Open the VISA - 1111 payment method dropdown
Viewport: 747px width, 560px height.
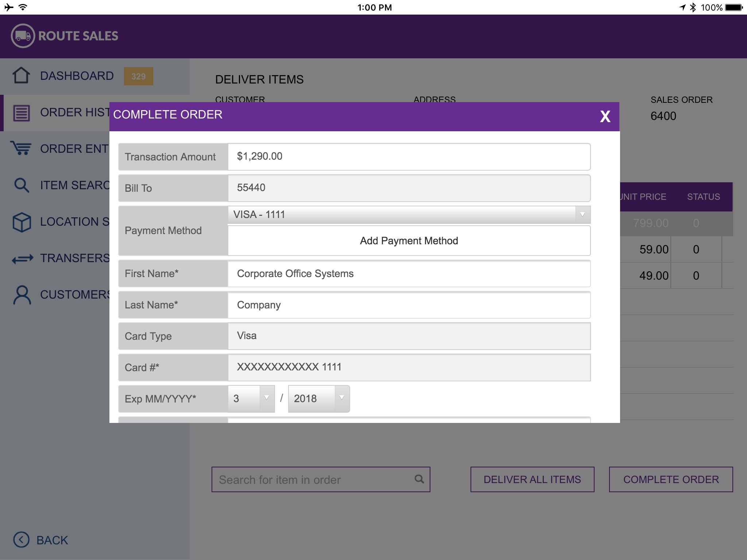(x=409, y=215)
